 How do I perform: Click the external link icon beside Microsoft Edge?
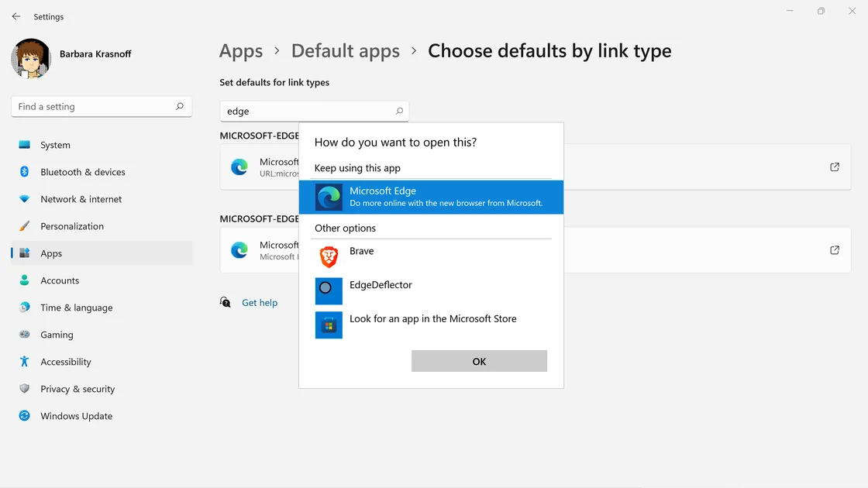[x=834, y=166]
